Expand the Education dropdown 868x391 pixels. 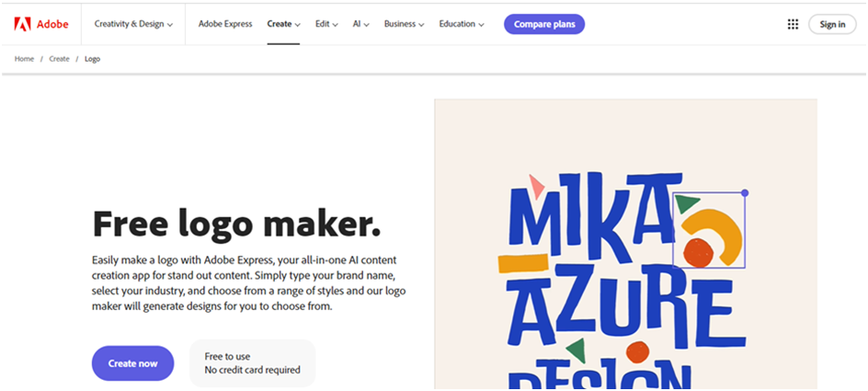(462, 24)
